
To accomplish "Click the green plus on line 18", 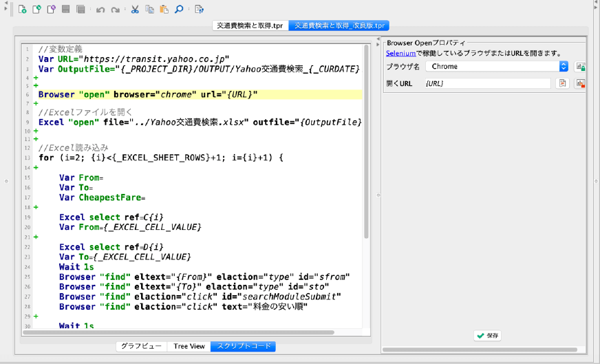I will coord(36,207).
